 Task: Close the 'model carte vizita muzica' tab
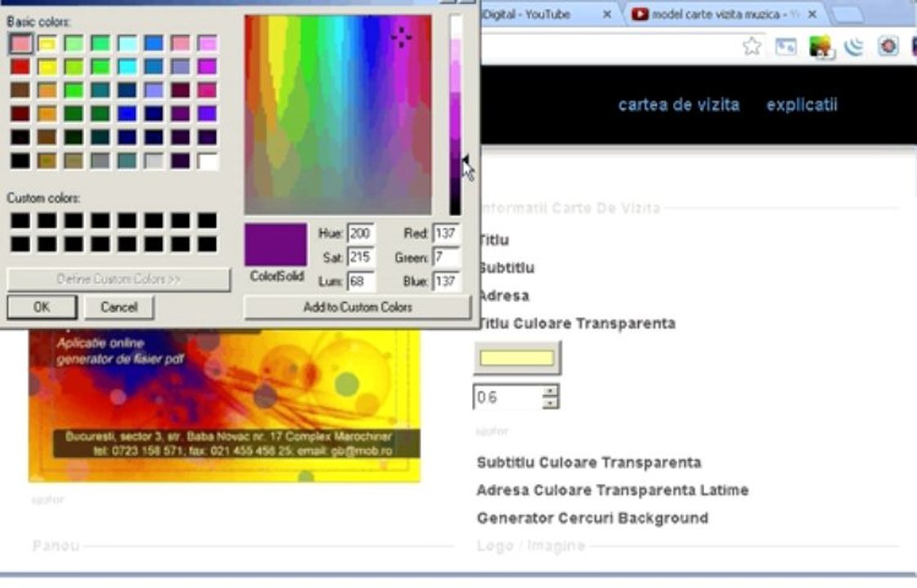tap(812, 14)
